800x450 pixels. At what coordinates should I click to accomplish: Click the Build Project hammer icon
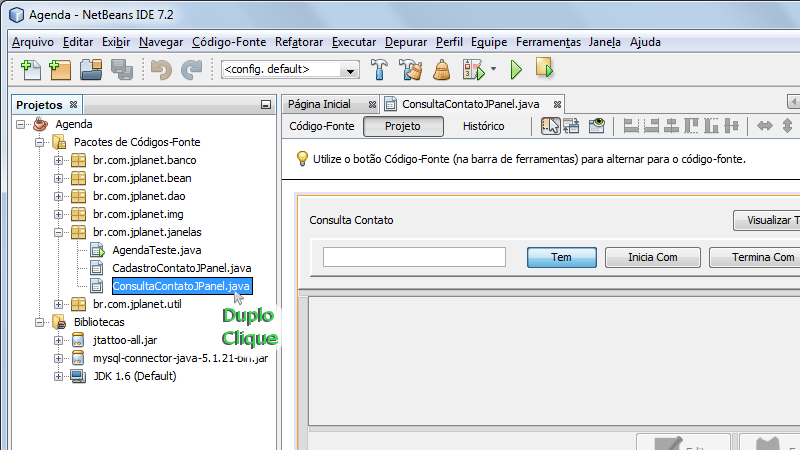point(379,70)
